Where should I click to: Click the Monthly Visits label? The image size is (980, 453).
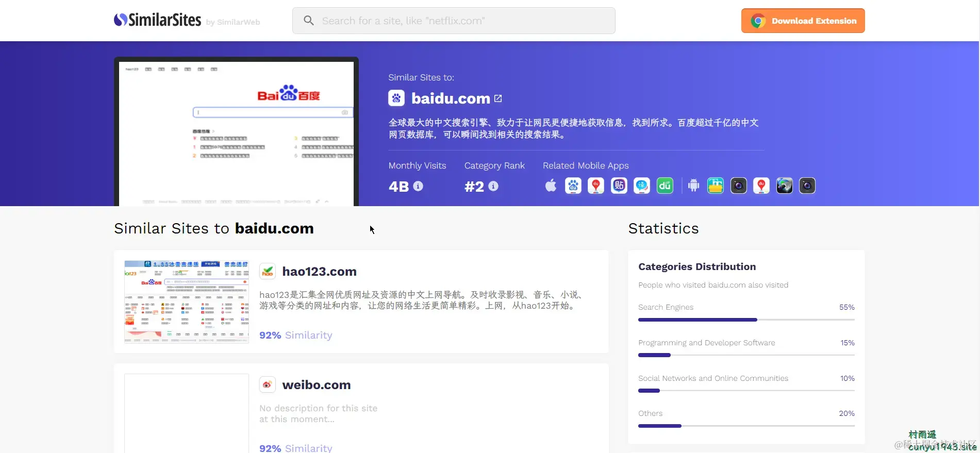tap(417, 165)
